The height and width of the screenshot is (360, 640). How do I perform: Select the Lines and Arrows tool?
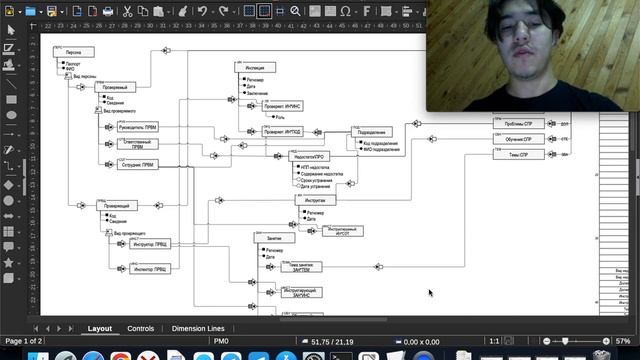pyautogui.click(x=9, y=134)
